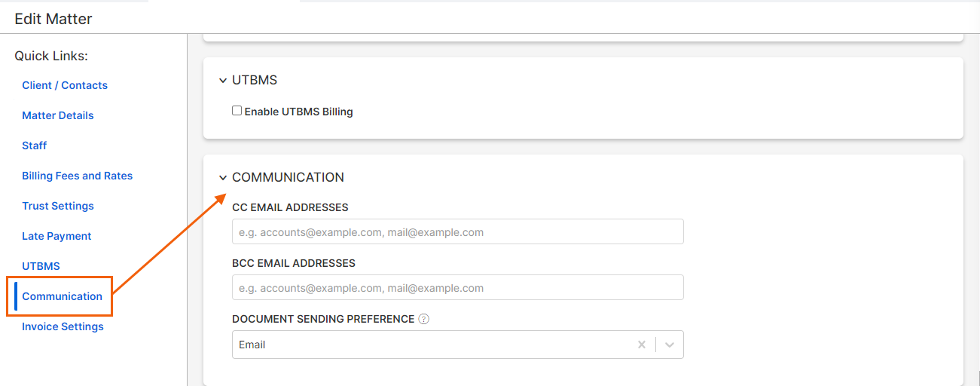The image size is (980, 386).
Task: Focus the BCC Email Addresses field
Action: tap(458, 287)
